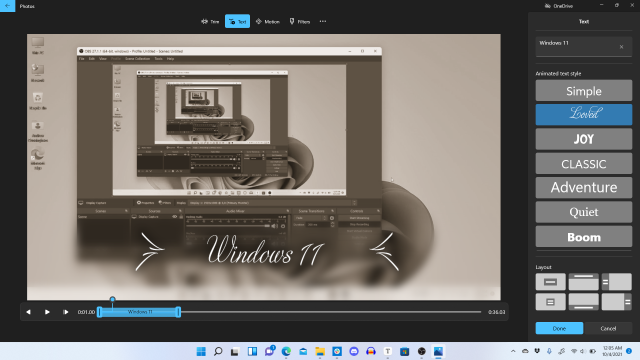This screenshot has height=360, width=640.
Task: Click the microphone icon in the system tray
Action: pos(549,351)
